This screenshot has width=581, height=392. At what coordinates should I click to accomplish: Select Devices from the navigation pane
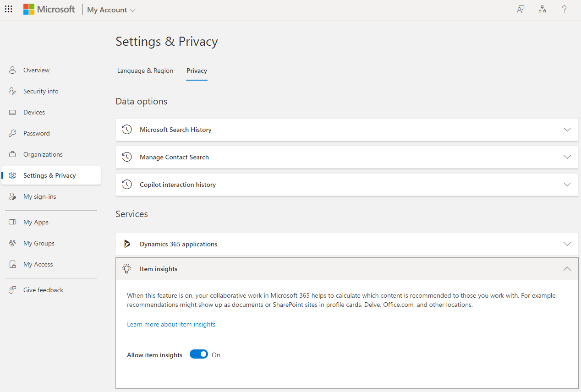click(34, 112)
